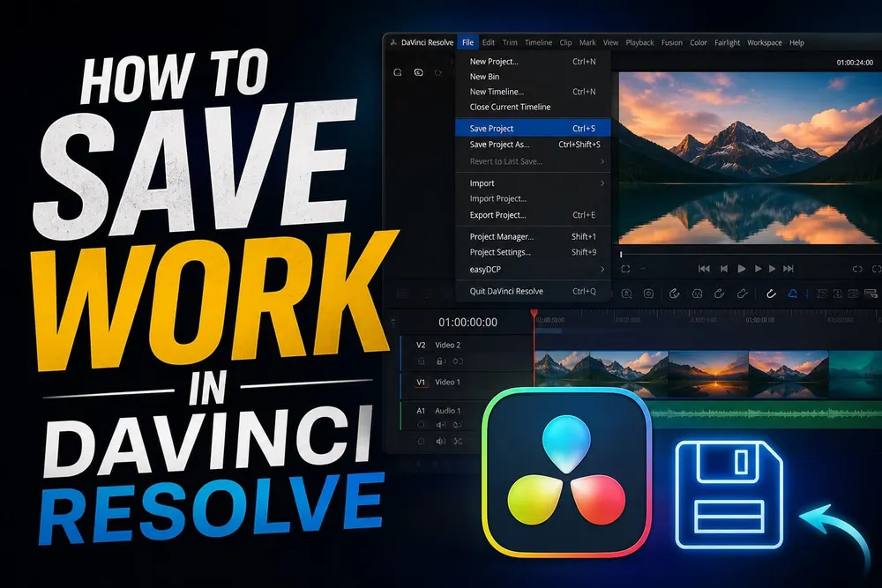Image resolution: width=882 pixels, height=588 pixels.
Task: Choose Export Project... from the menu
Action: click(x=533, y=215)
